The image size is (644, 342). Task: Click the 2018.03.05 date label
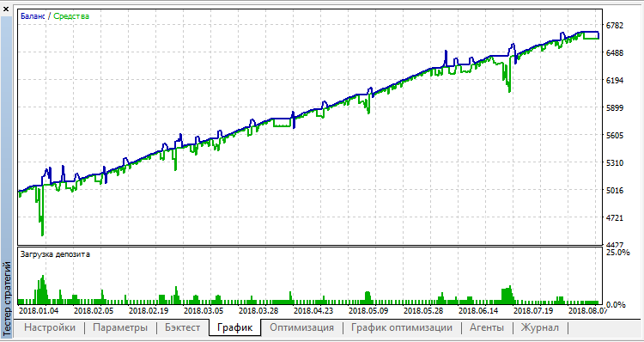[x=203, y=310]
